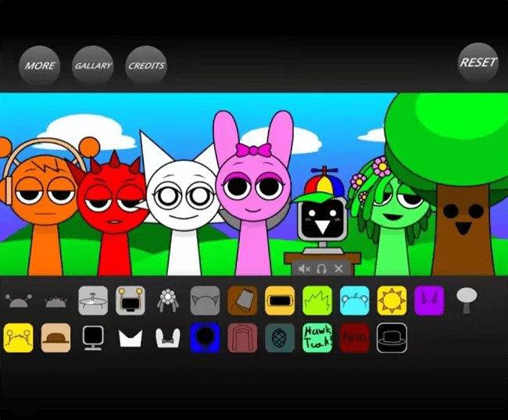
Task: Click the red spiky character
Action: click(112, 211)
